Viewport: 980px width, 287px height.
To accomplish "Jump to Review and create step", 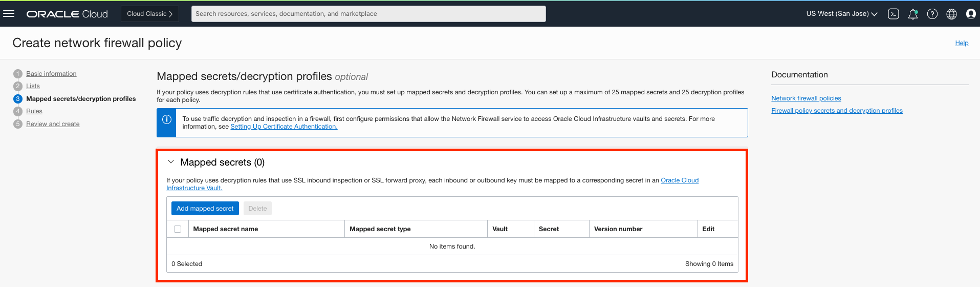I will [53, 124].
